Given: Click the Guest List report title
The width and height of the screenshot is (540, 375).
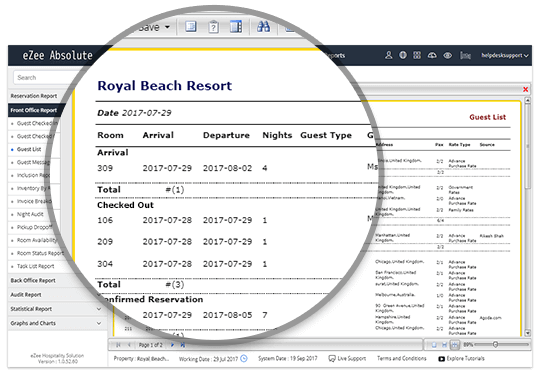Looking at the screenshot, I should pos(487,117).
